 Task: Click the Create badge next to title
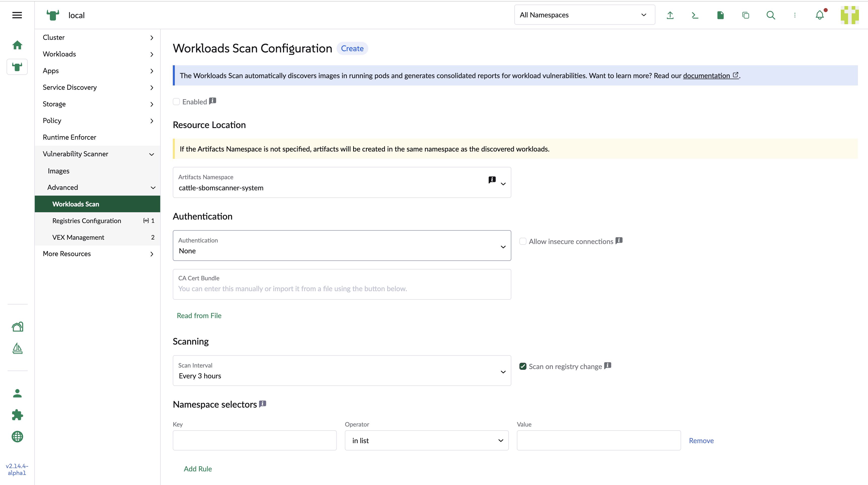352,49
